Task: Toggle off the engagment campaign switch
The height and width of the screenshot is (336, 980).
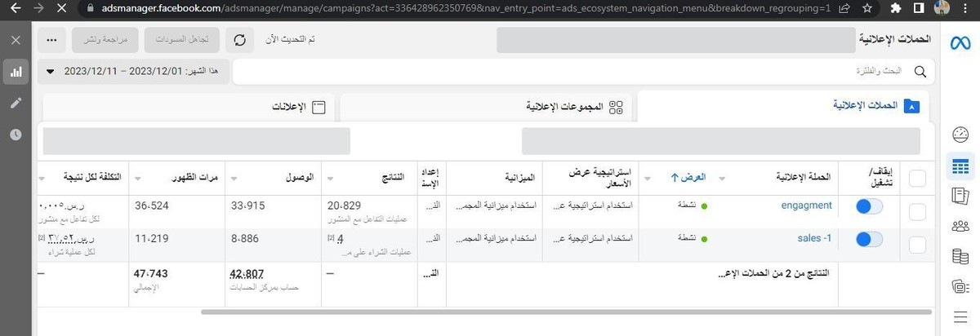Action: [x=869, y=207]
